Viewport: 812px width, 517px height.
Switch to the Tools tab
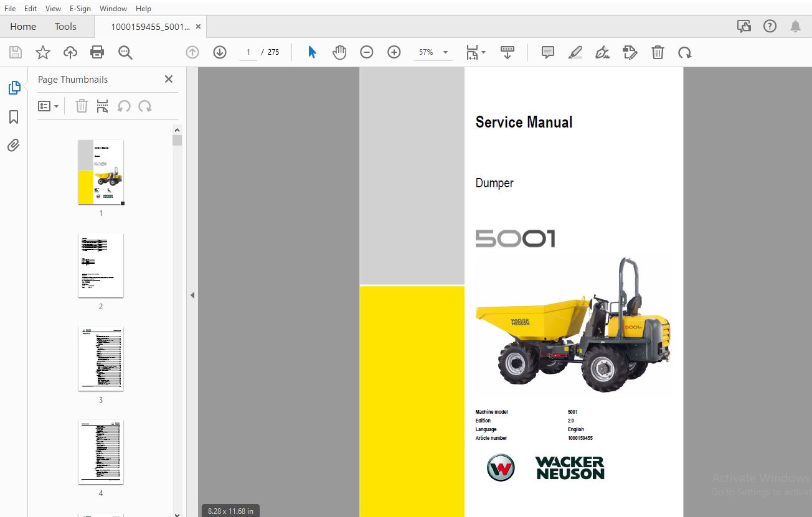point(65,27)
